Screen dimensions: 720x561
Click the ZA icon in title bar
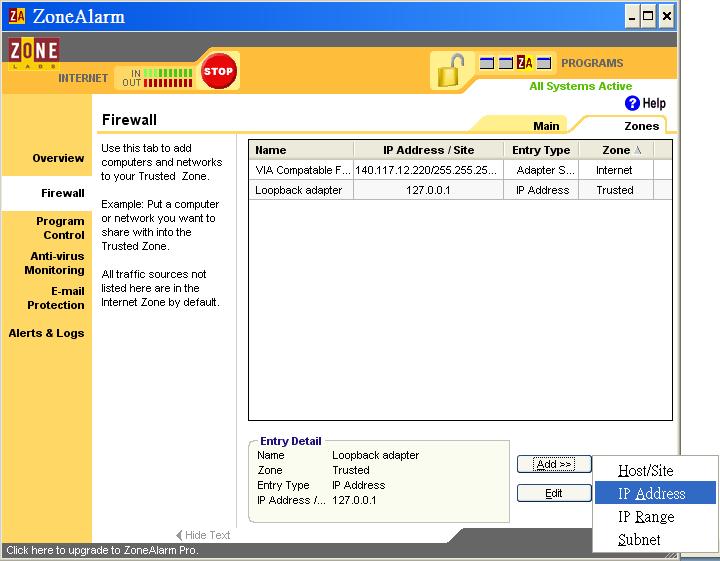(17, 16)
